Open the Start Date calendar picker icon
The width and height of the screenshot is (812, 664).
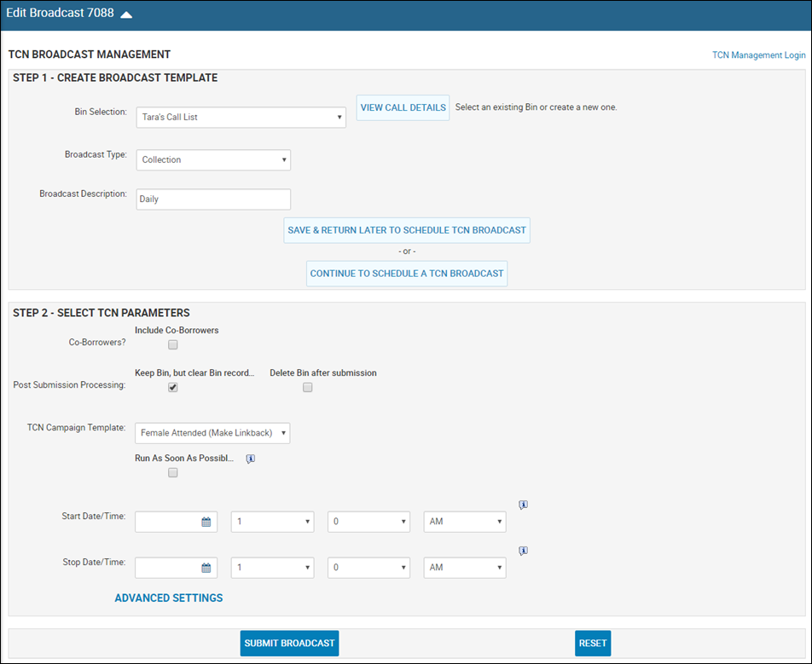click(206, 522)
